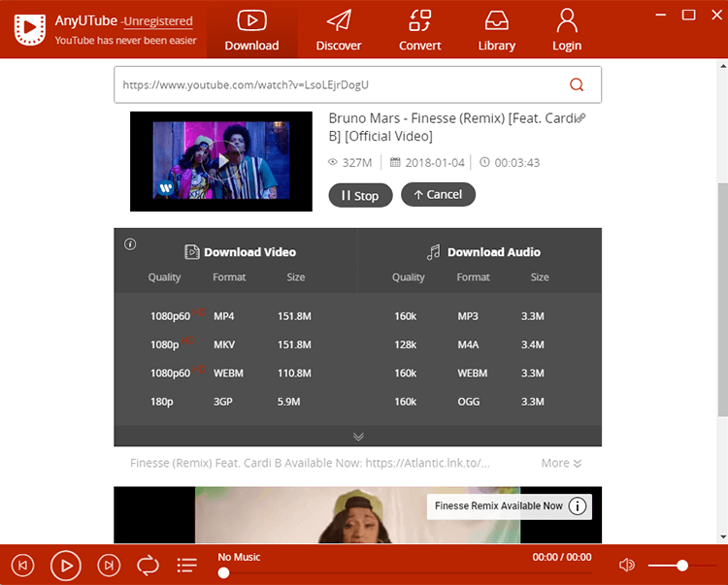This screenshot has height=585, width=728.
Task: Switch to the Discover tab
Action: 339,29
